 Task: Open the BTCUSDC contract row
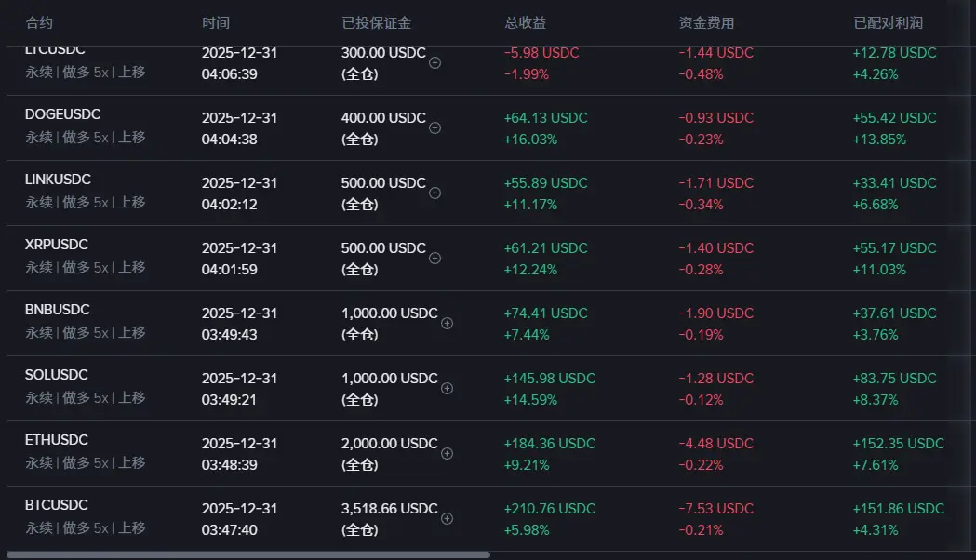[57, 505]
